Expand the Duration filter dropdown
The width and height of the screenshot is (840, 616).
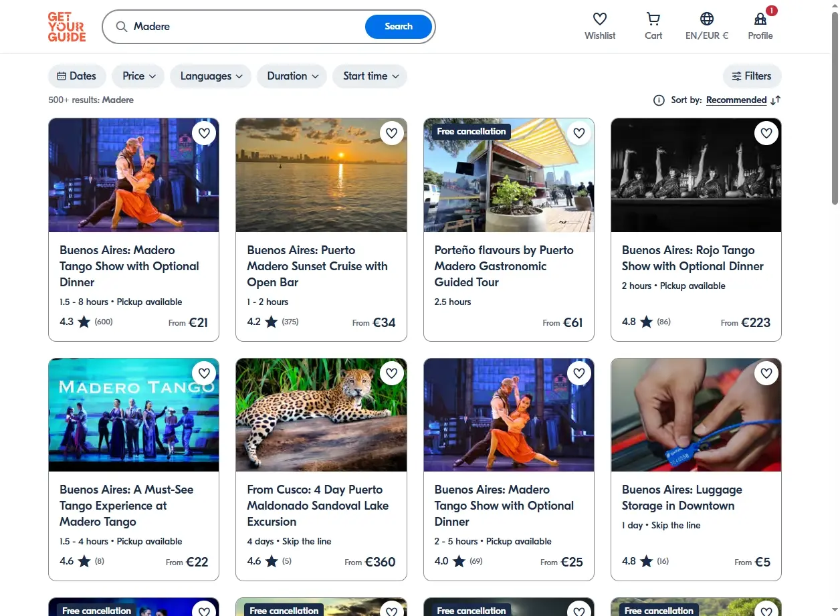pos(292,76)
